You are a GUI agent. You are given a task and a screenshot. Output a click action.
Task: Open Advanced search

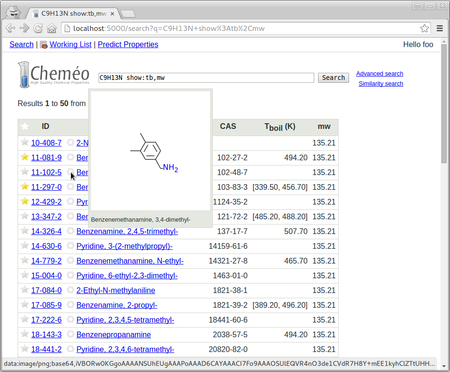point(379,74)
